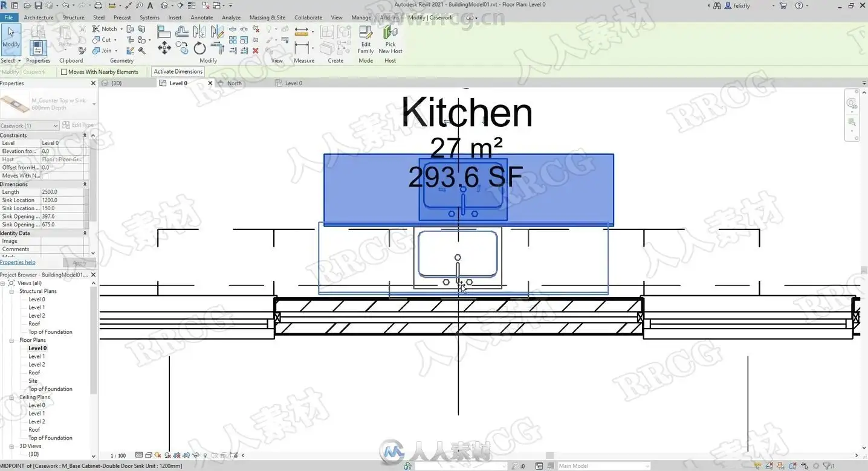Click the Copy tool in the Modify panel
Viewport: 868px width, 471px height.
pyautogui.click(x=182, y=48)
